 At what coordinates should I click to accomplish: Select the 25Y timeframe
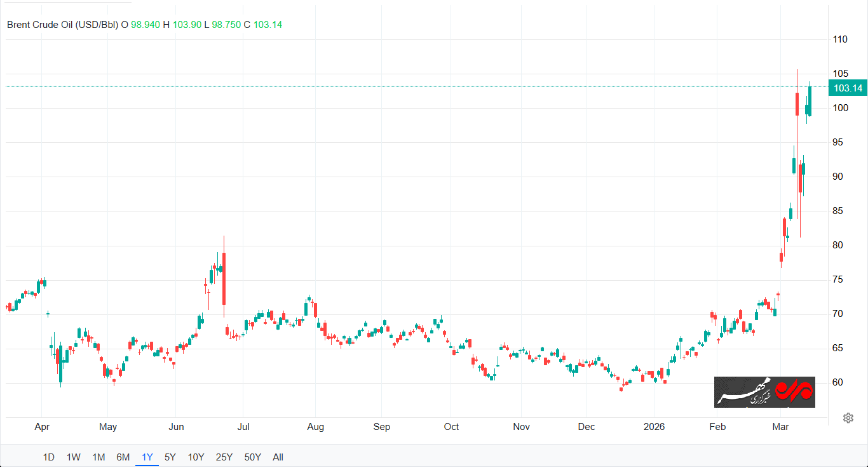coord(224,457)
